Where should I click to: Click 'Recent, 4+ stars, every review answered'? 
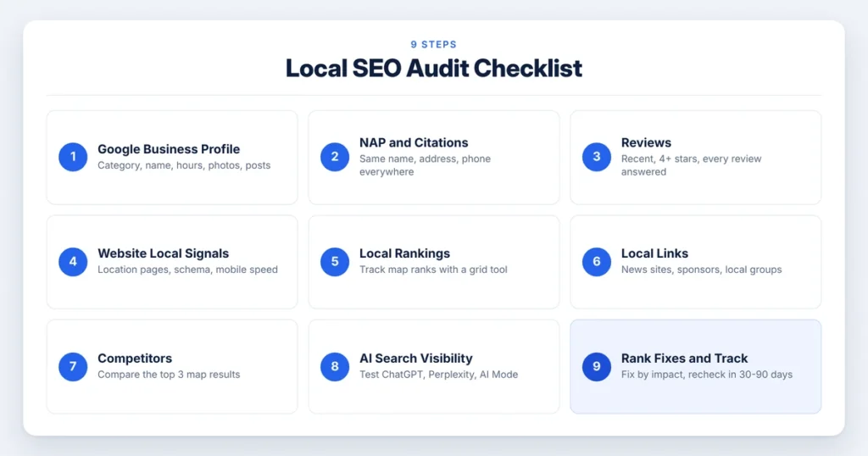(x=692, y=165)
